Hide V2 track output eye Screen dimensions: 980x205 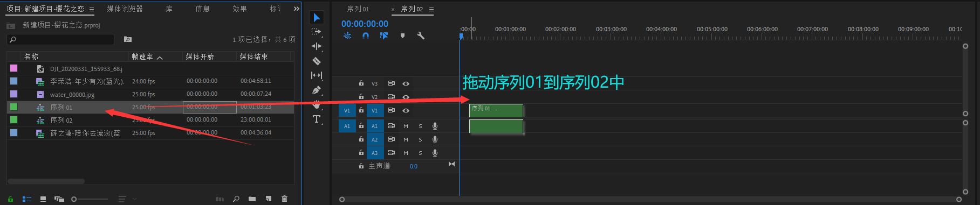406,97
